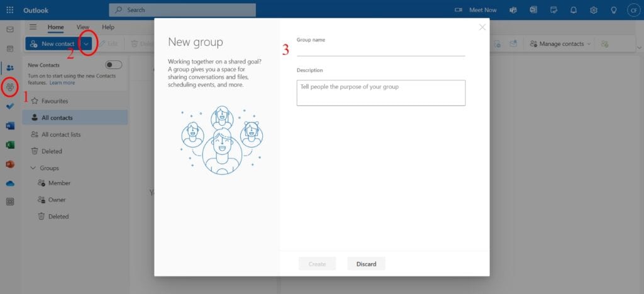This screenshot has height=294, width=644.
Task: Close the New group dialog
Action: coord(482,27)
